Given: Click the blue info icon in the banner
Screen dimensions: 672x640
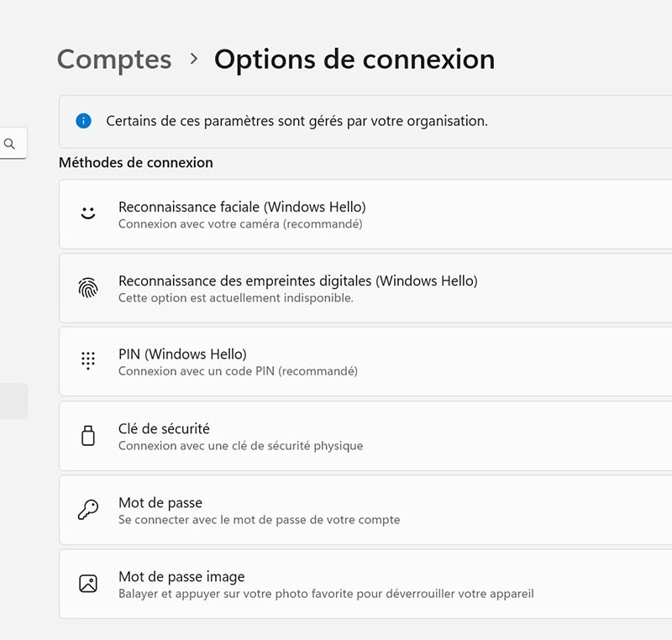Looking at the screenshot, I should pos(82,120).
